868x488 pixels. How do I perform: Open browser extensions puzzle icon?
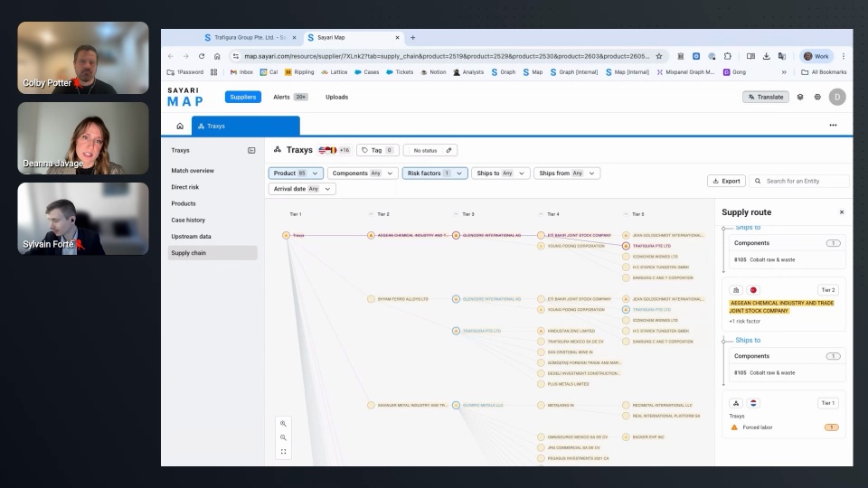click(x=727, y=56)
